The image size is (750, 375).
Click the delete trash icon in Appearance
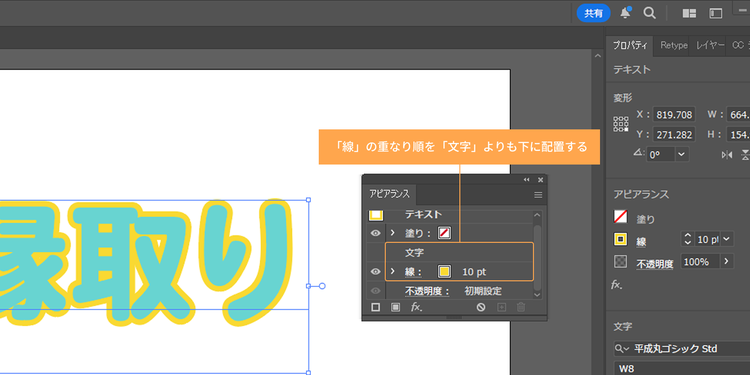[x=521, y=307]
